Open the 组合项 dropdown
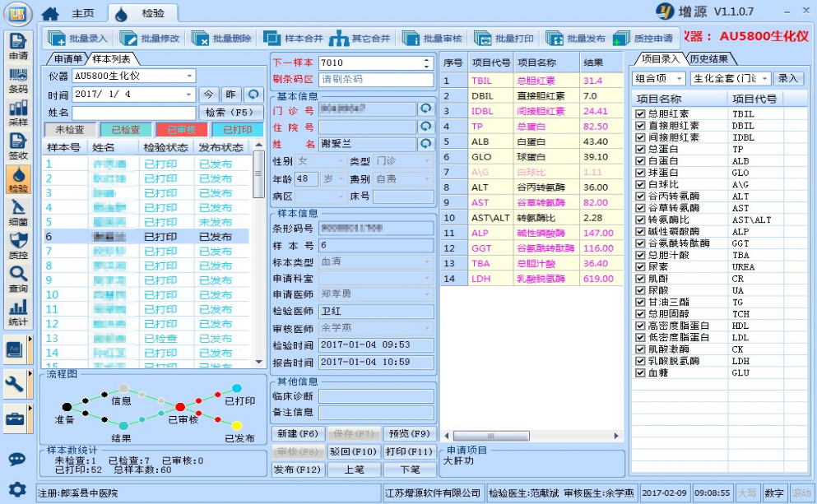Image resolution: width=817 pixels, height=504 pixels. (x=679, y=79)
